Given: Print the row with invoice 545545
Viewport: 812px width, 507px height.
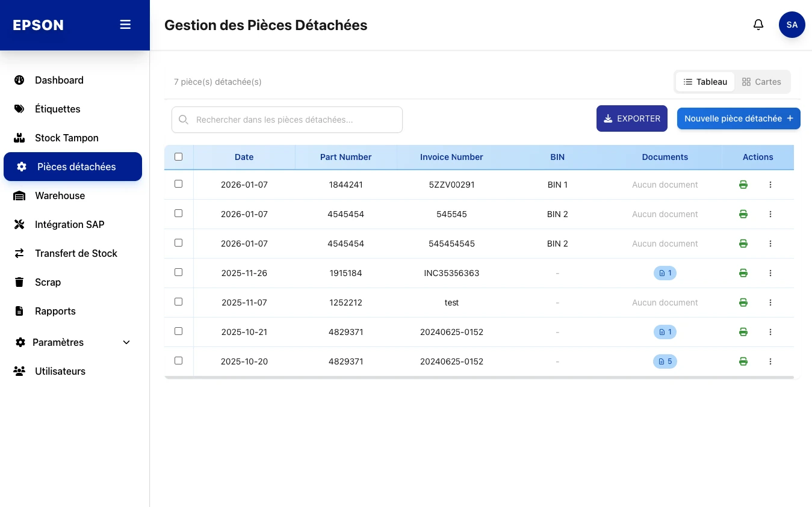Looking at the screenshot, I should click(x=743, y=214).
